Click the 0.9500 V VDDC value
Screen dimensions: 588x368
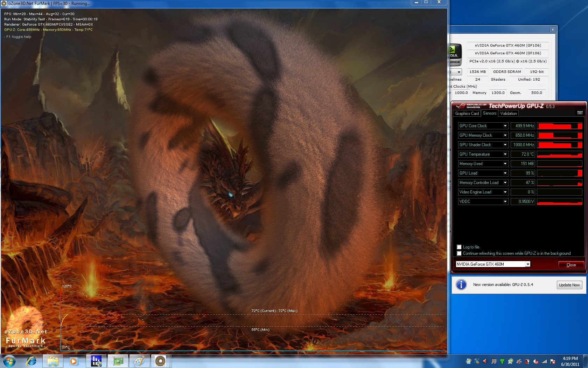pyautogui.click(x=523, y=201)
